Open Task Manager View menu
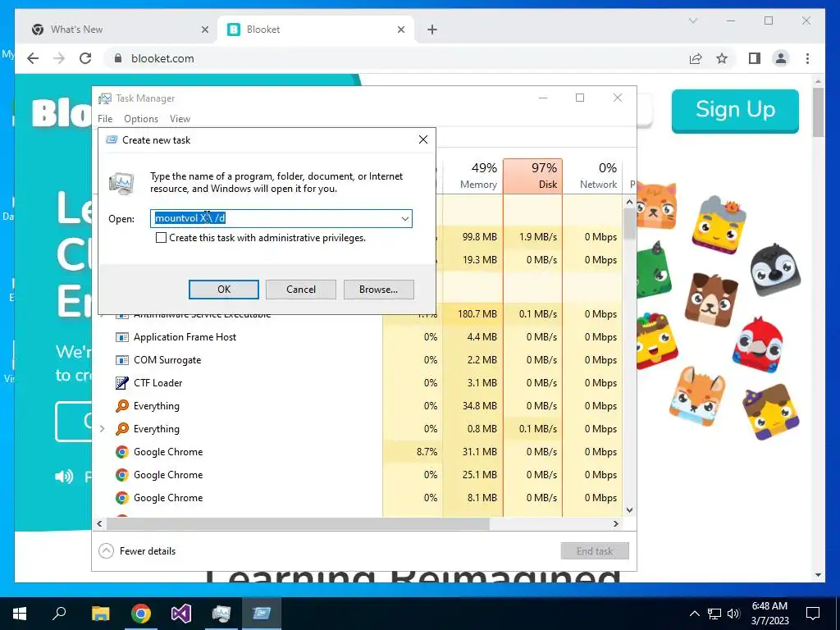Viewport: 840px width, 630px height. coord(180,119)
